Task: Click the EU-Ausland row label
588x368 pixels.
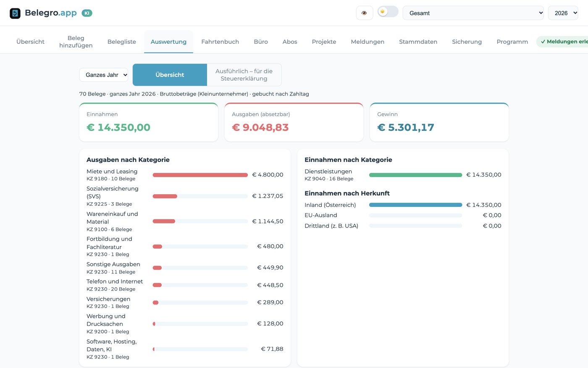Action: tap(321, 215)
